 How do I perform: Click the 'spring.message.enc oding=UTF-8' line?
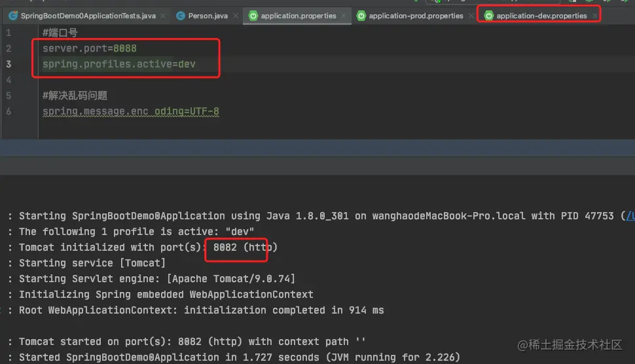[131, 111]
